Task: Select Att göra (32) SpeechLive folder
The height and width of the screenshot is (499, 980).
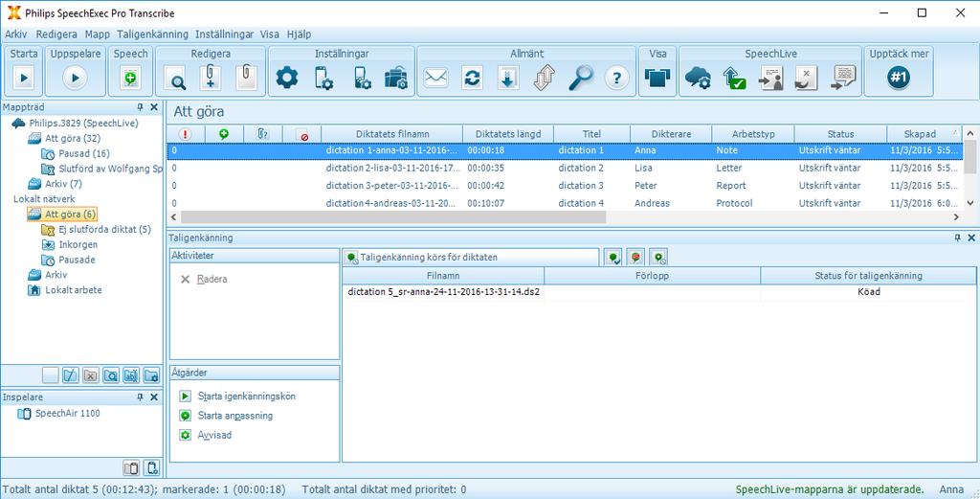Action: (x=64, y=138)
